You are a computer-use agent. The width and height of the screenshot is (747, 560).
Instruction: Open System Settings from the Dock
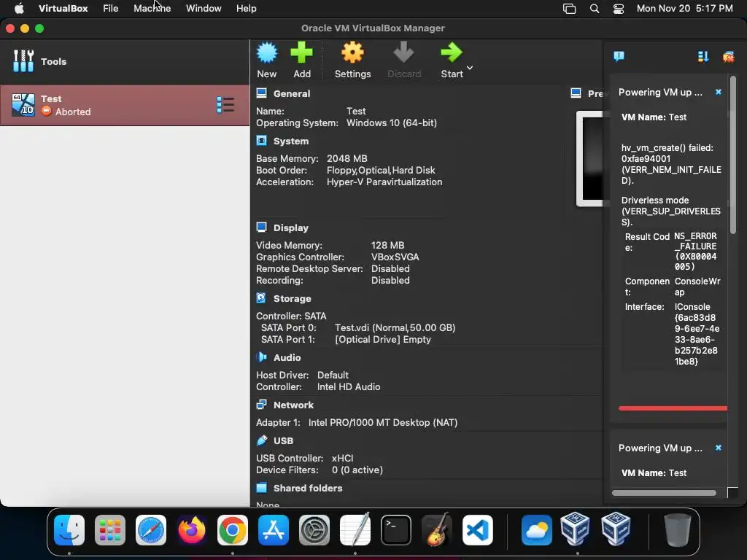point(314,529)
